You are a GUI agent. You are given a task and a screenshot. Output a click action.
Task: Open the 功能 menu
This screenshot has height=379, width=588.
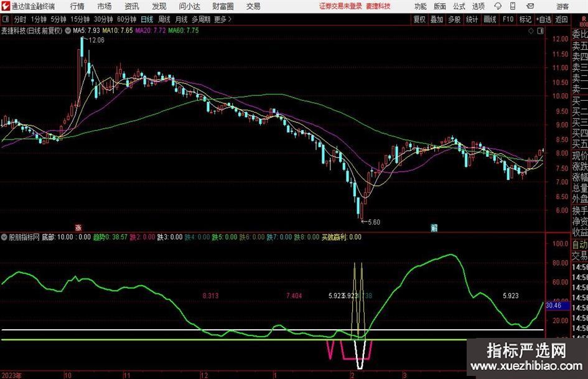pos(421,6)
